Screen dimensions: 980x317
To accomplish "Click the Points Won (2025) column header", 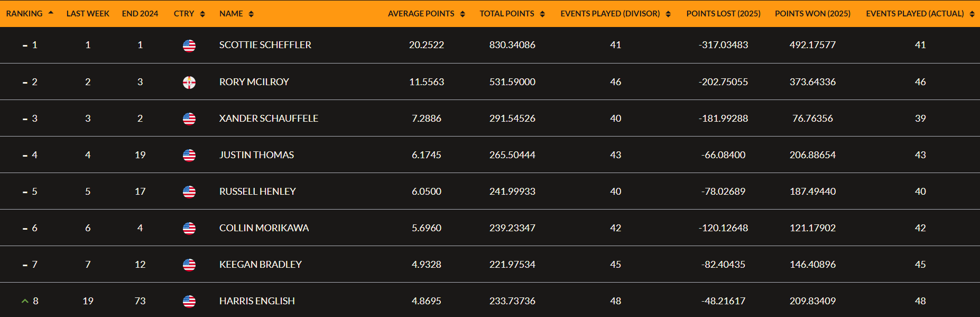I will [812, 14].
